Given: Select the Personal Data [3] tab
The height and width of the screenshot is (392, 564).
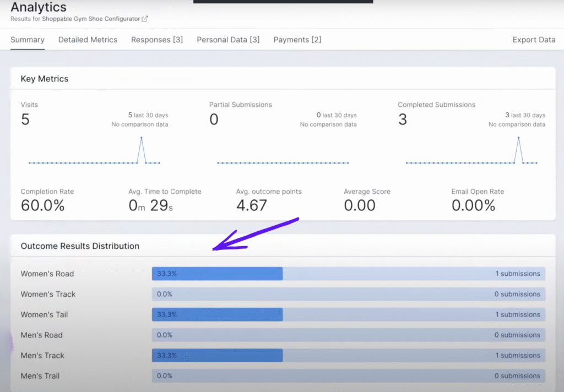Looking at the screenshot, I should click(228, 40).
